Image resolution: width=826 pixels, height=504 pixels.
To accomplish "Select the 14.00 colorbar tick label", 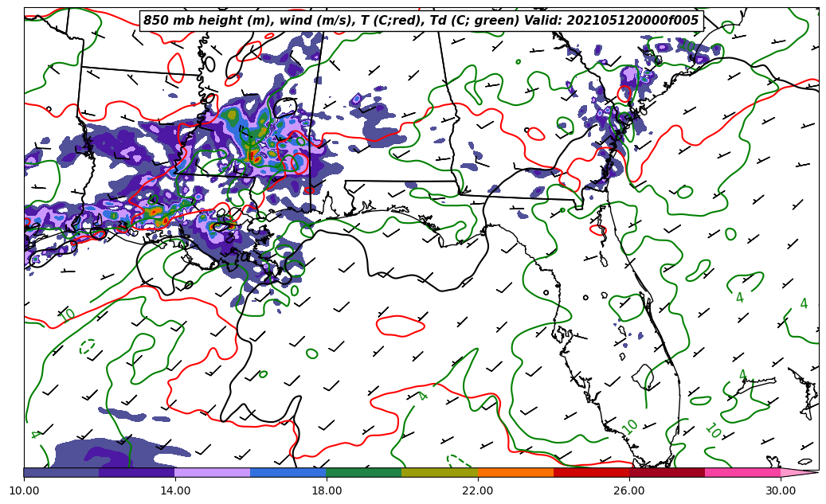I will point(175,490).
